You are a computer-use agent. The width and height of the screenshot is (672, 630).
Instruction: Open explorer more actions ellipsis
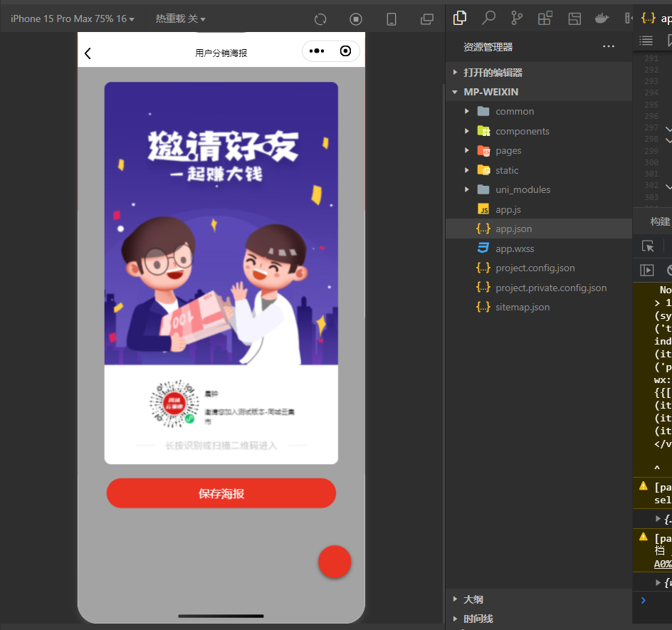tap(609, 46)
